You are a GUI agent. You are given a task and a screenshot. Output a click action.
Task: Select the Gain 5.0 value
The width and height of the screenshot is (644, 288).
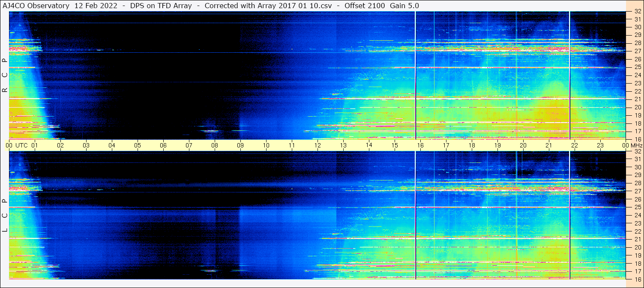point(404,6)
